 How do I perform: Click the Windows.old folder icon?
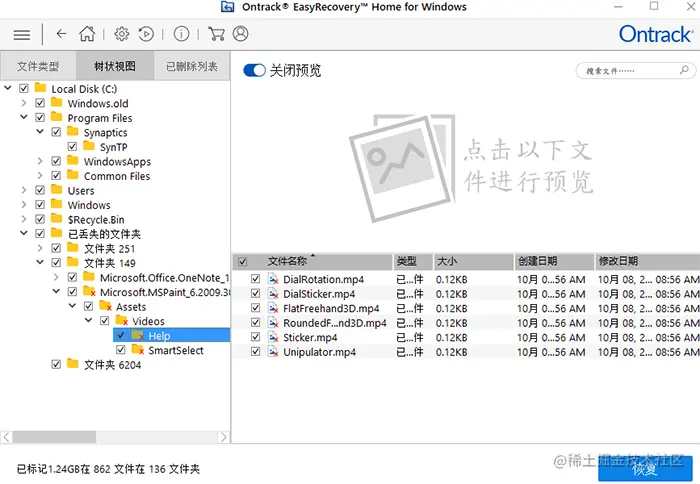57,102
